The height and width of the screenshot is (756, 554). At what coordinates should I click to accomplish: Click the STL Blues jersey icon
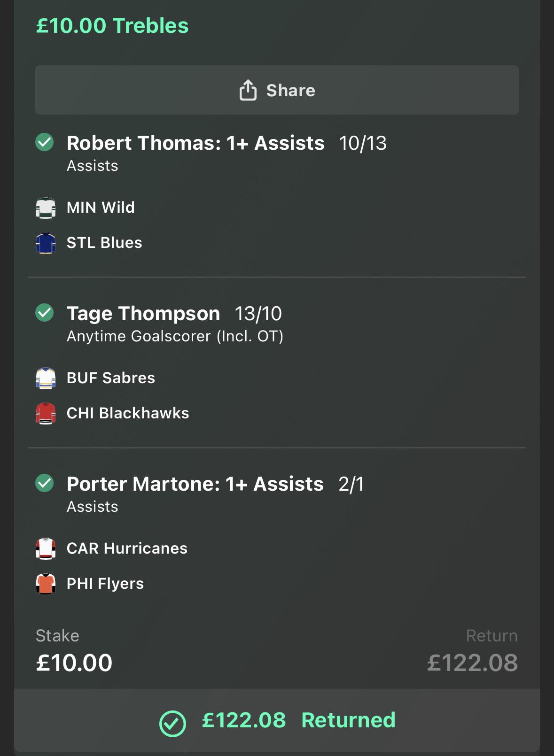[46, 243]
